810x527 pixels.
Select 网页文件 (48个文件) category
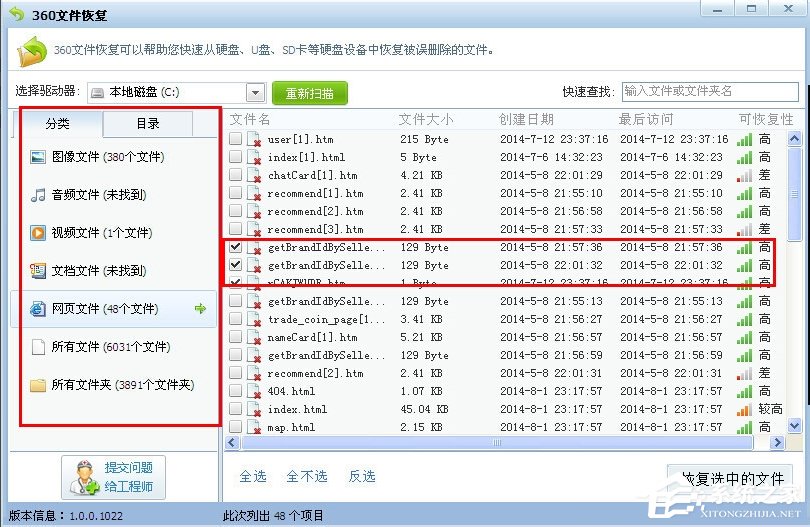coord(113,309)
